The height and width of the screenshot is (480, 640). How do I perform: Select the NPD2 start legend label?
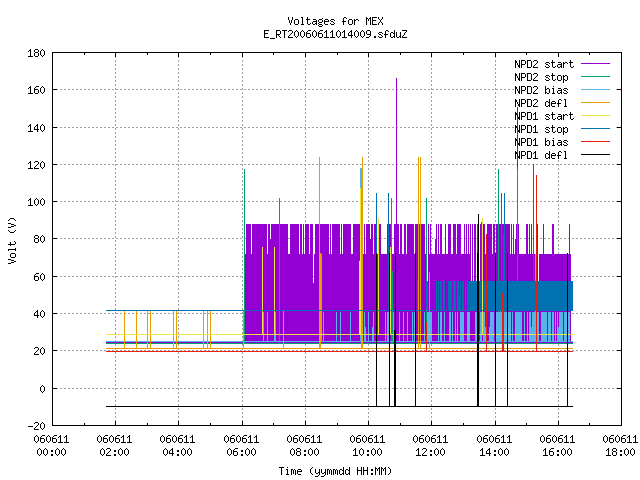[x=544, y=64]
